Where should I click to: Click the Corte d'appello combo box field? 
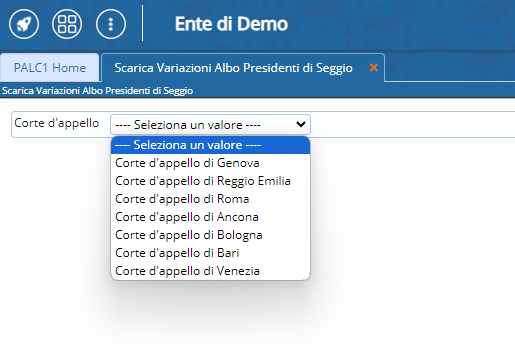210,125
